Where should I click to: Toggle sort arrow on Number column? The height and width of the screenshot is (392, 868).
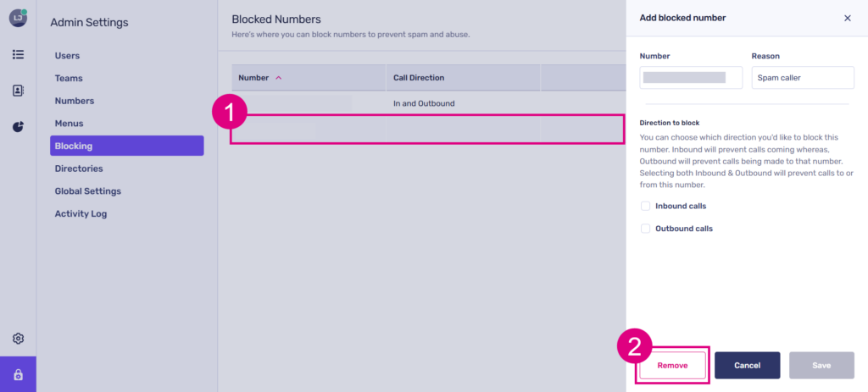click(279, 78)
